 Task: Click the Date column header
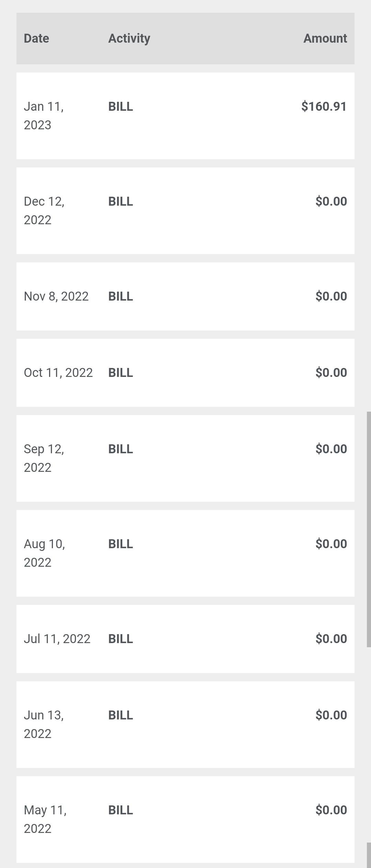pyautogui.click(x=36, y=39)
